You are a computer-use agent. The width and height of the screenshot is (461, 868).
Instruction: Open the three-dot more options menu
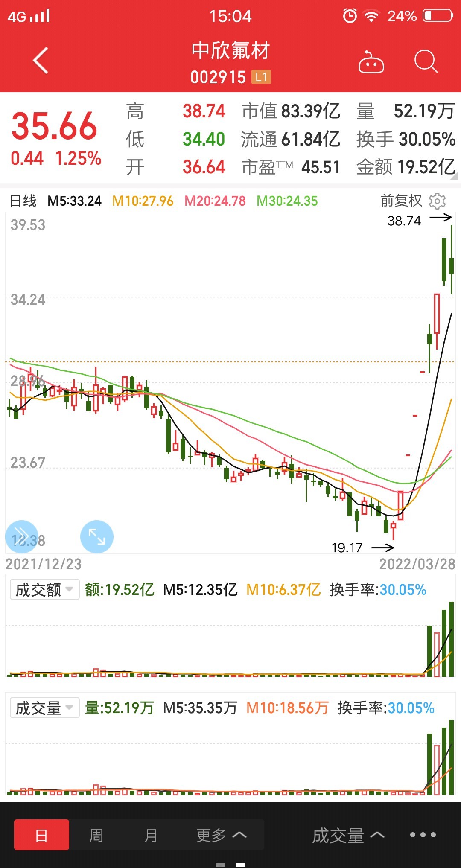pos(423,835)
